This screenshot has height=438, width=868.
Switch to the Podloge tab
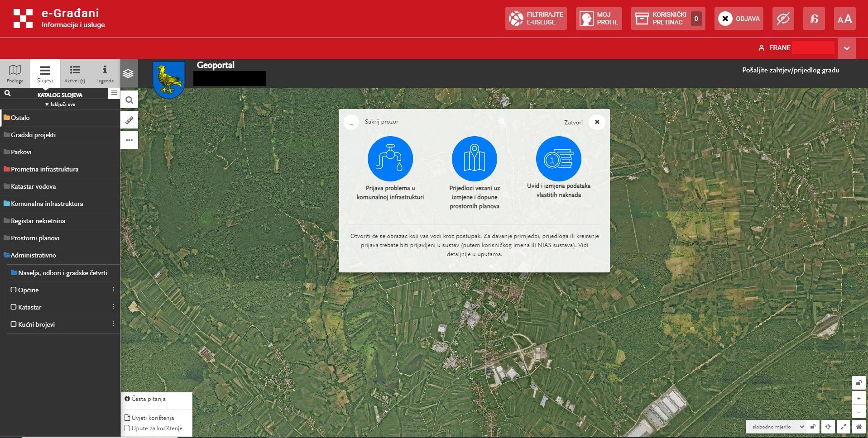click(15, 73)
